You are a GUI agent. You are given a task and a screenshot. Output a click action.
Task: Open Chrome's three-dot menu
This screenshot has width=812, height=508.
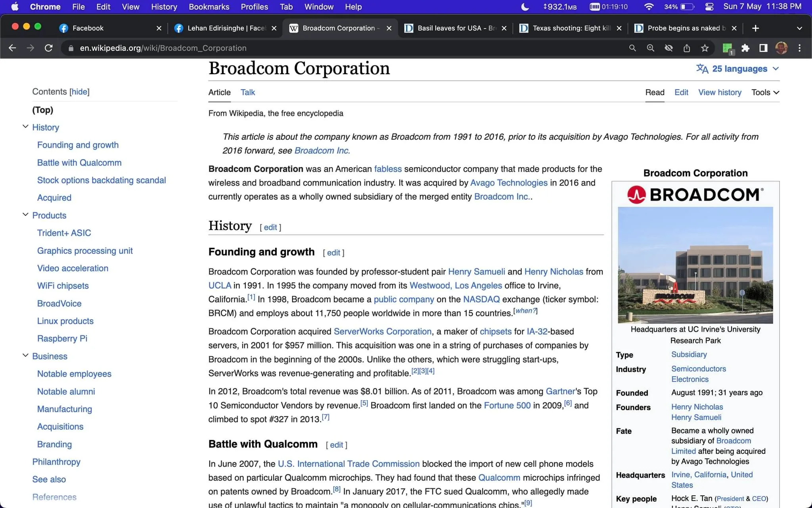coord(799,48)
